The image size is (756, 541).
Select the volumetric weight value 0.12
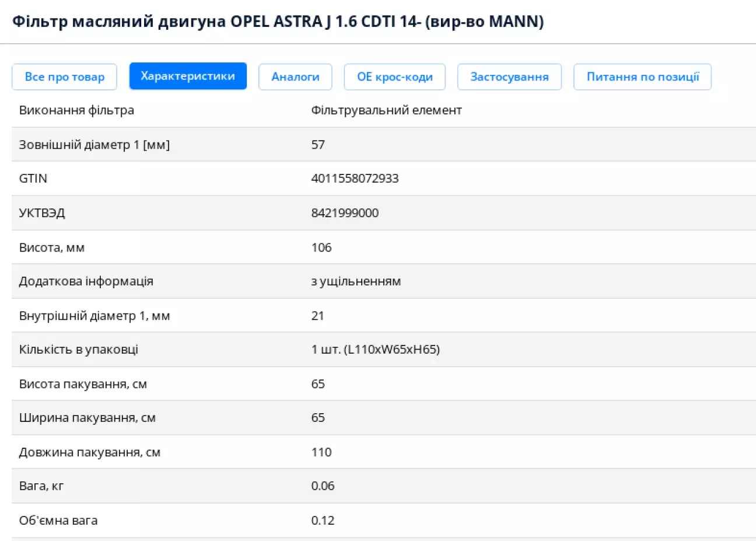(x=323, y=521)
